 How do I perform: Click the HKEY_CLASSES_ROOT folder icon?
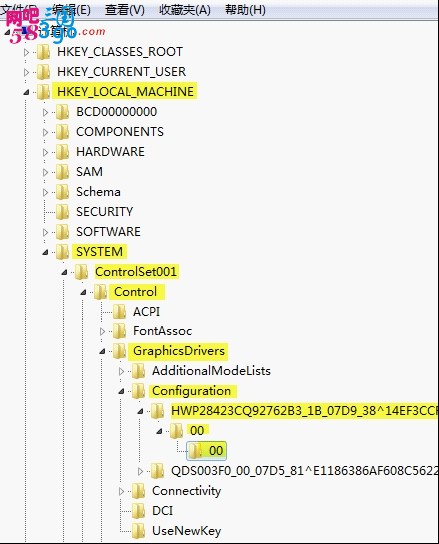43,52
